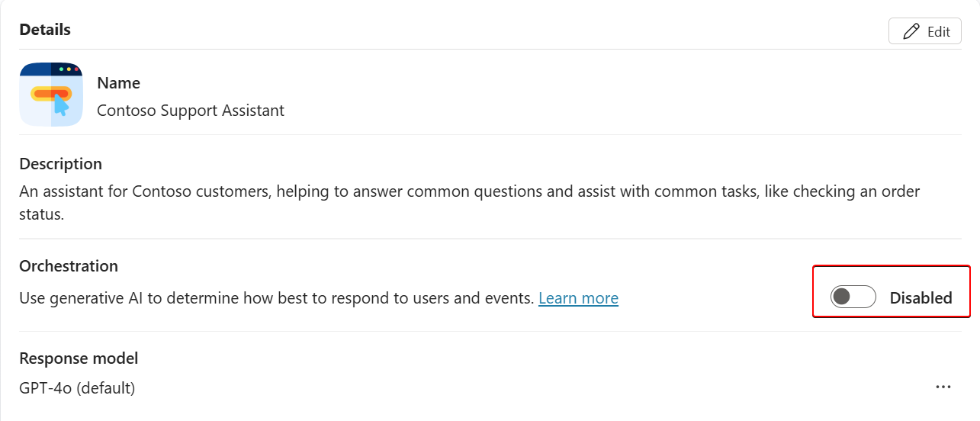Select the GPT-4o (default) model value
This screenshot has width=980, height=421.
point(77,388)
